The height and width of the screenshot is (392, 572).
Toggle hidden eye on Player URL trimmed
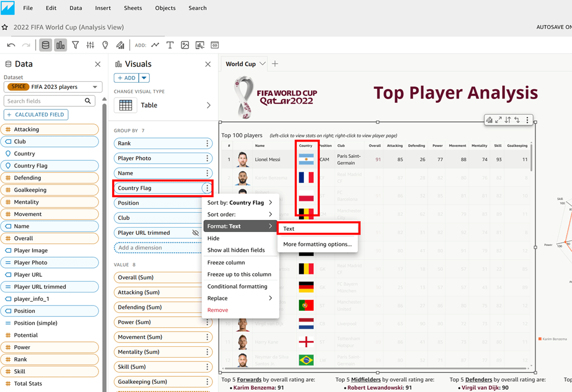(196, 232)
